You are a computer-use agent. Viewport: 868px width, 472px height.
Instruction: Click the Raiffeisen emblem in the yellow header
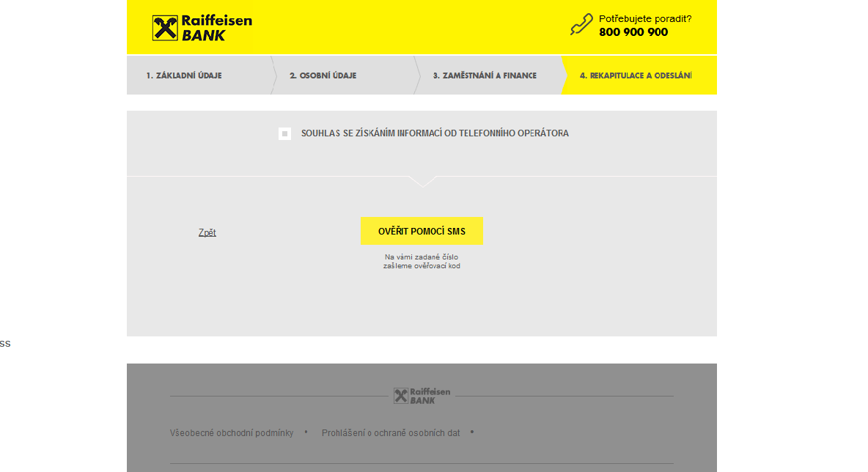click(x=165, y=28)
